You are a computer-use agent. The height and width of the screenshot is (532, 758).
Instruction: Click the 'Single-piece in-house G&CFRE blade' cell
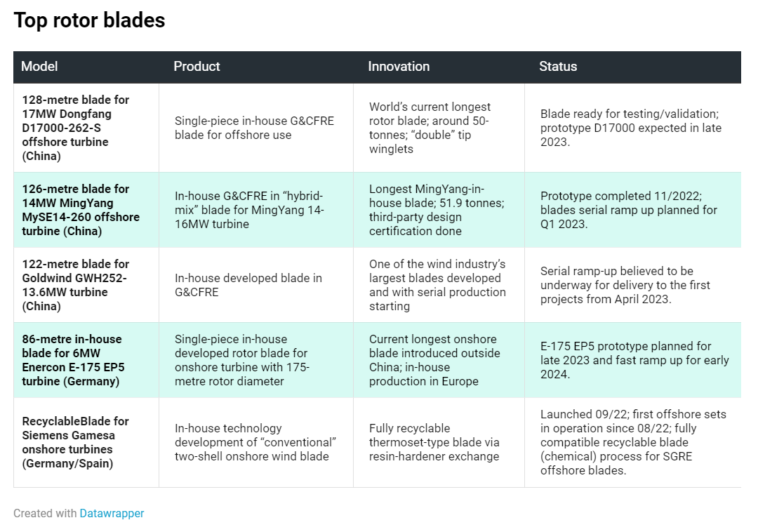click(x=254, y=128)
